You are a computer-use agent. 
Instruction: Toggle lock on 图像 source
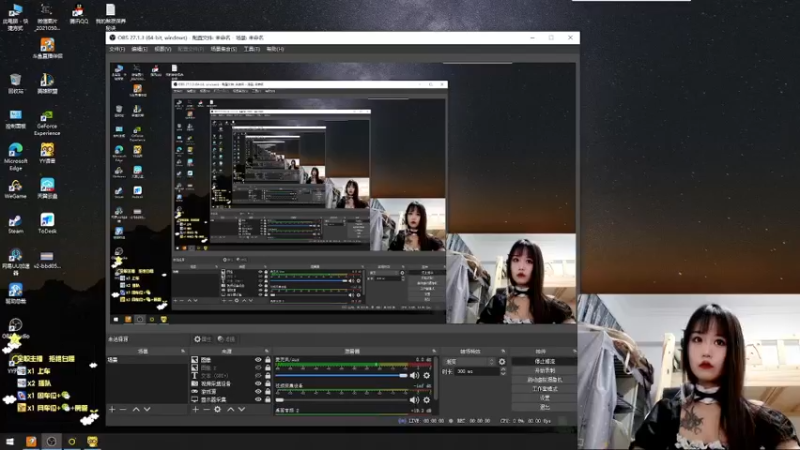267,360
